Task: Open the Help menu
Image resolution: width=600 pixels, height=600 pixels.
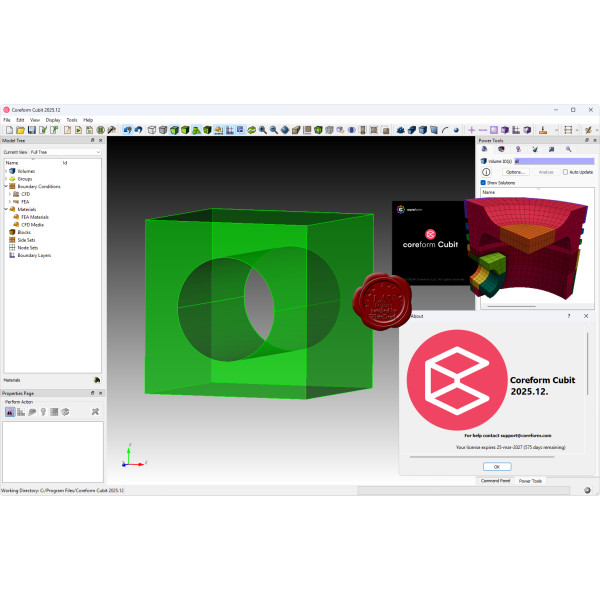Action: 88,120
